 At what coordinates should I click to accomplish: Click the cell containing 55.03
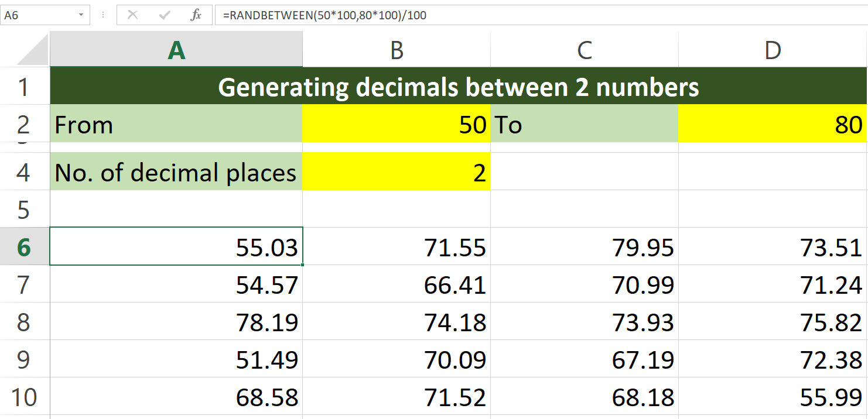pos(175,247)
